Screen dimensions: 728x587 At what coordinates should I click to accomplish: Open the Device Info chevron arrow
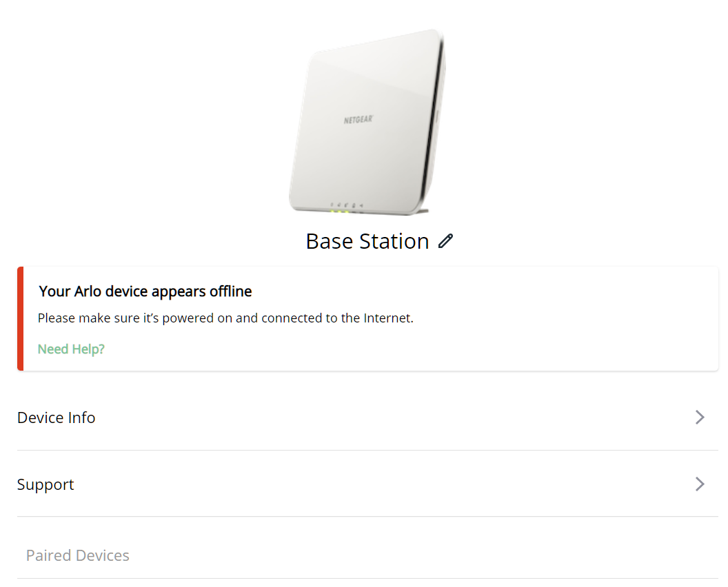click(700, 417)
